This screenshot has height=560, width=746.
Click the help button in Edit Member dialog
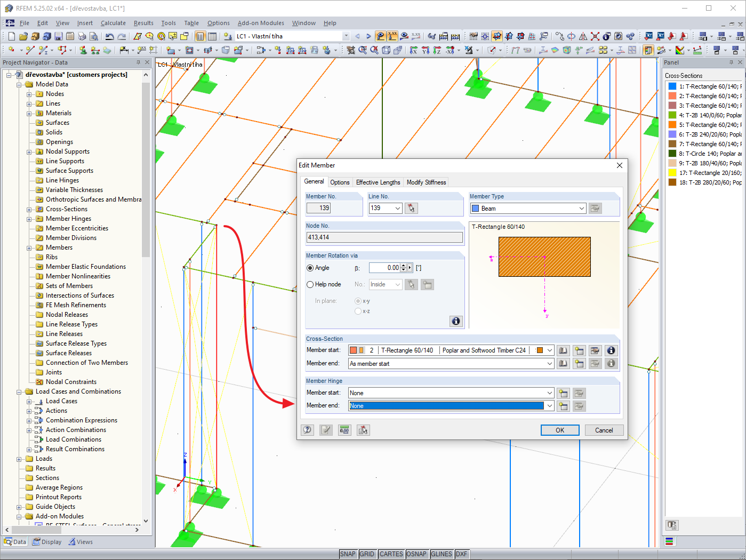pos(308,430)
